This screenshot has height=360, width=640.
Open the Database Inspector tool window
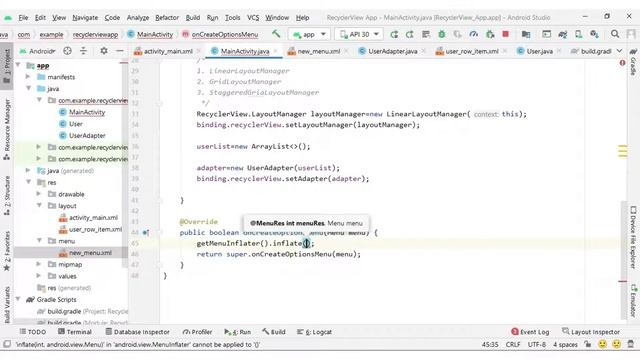pyautogui.click(x=137, y=332)
